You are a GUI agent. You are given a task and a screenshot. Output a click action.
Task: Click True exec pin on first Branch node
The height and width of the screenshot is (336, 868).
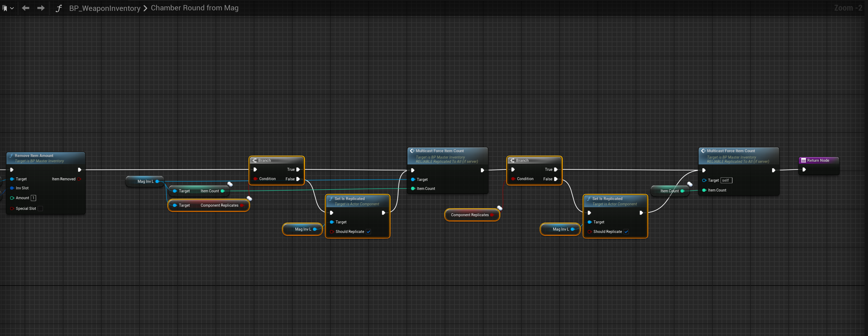coord(298,169)
